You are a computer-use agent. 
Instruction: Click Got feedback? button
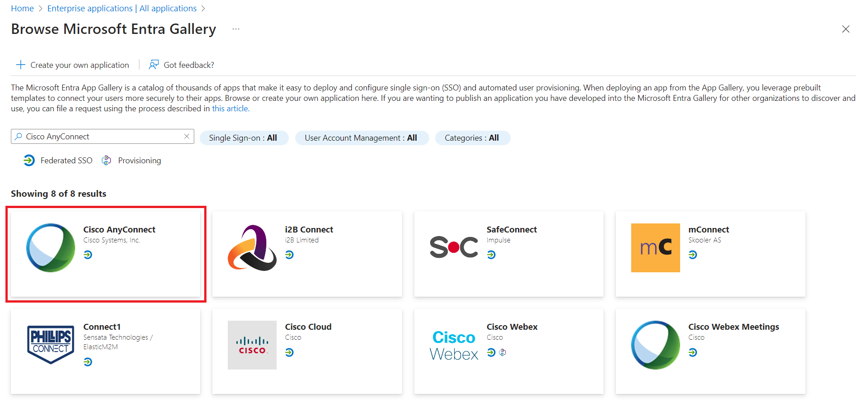[x=182, y=65]
